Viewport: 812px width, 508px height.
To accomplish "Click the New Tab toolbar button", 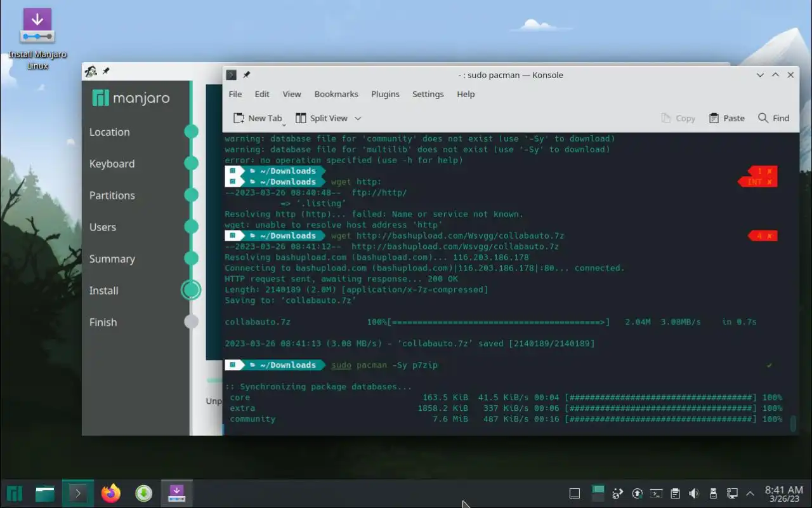I will point(258,118).
